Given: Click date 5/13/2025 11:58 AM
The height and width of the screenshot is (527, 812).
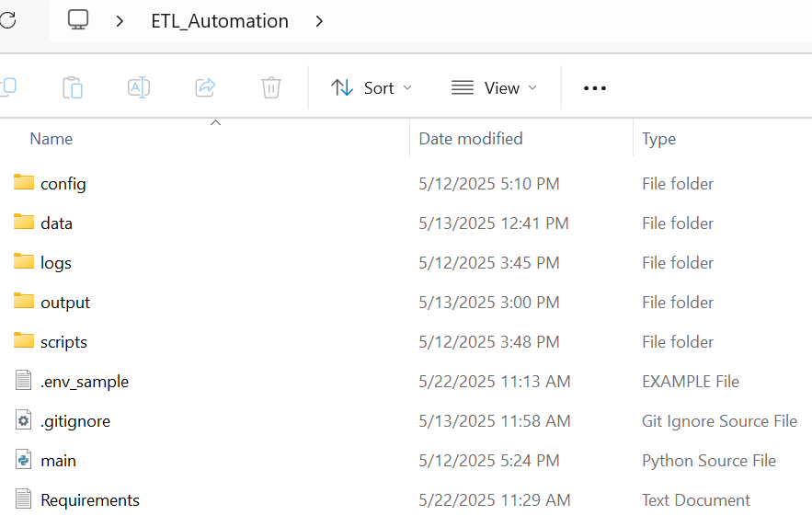Looking at the screenshot, I should tap(495, 421).
